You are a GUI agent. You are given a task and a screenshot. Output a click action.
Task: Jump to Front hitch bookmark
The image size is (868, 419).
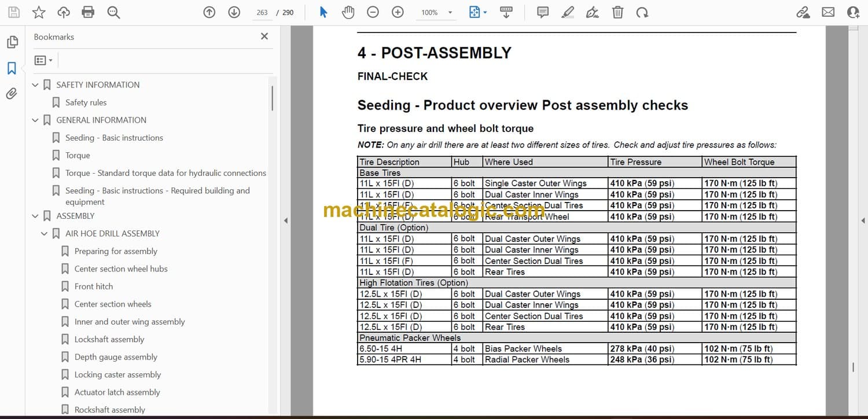[94, 286]
